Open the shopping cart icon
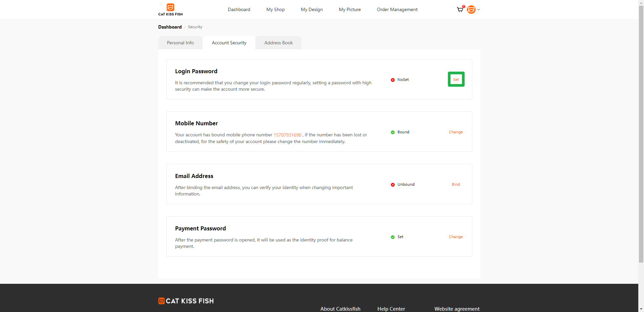644x312 pixels. (460, 10)
